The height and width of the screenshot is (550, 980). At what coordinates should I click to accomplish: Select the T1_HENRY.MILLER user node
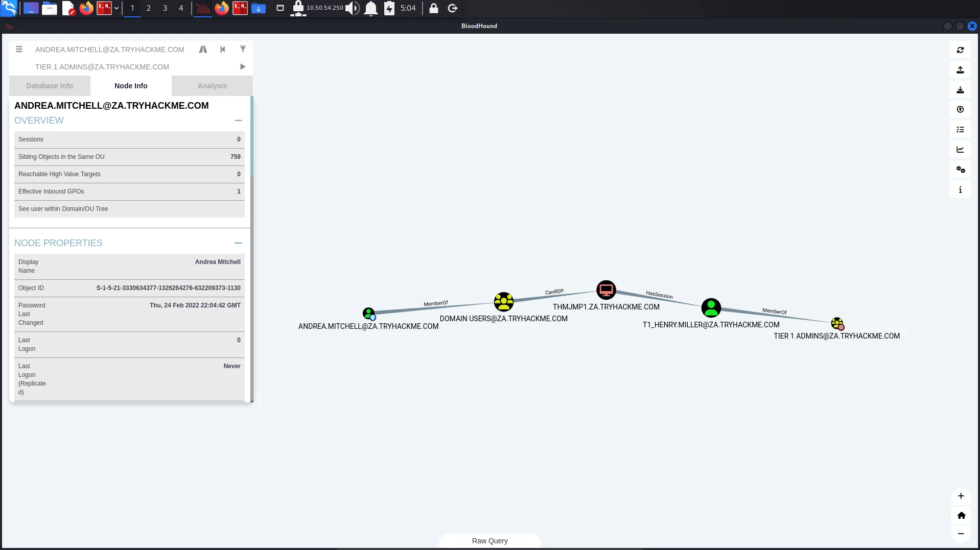click(711, 308)
